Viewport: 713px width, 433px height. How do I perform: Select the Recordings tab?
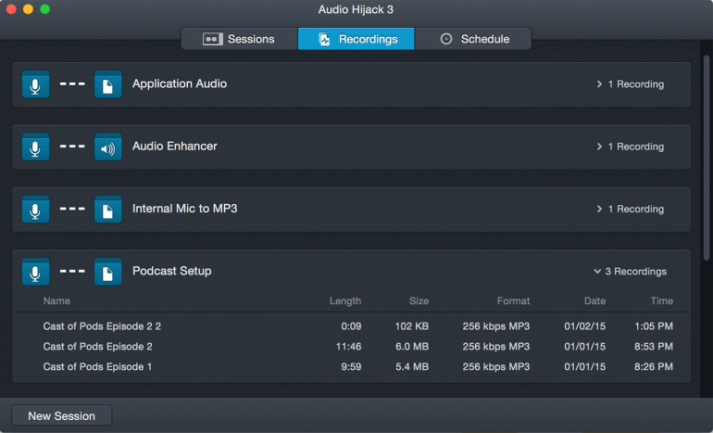pos(356,39)
